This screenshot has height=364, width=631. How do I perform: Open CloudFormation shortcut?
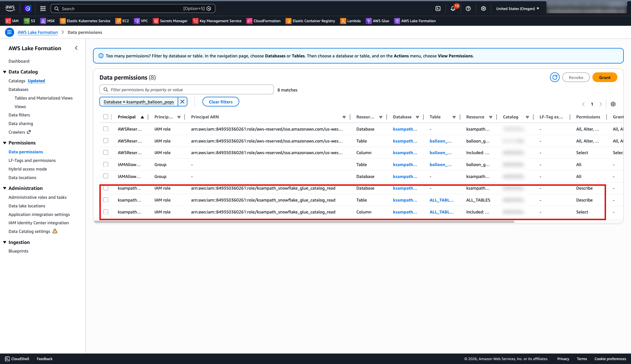point(263,21)
